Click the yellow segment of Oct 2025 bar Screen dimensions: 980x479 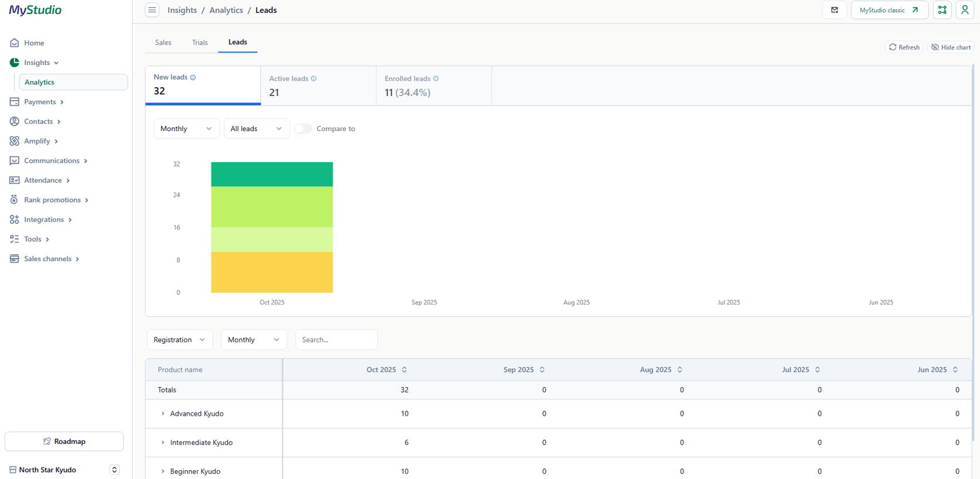pos(272,272)
